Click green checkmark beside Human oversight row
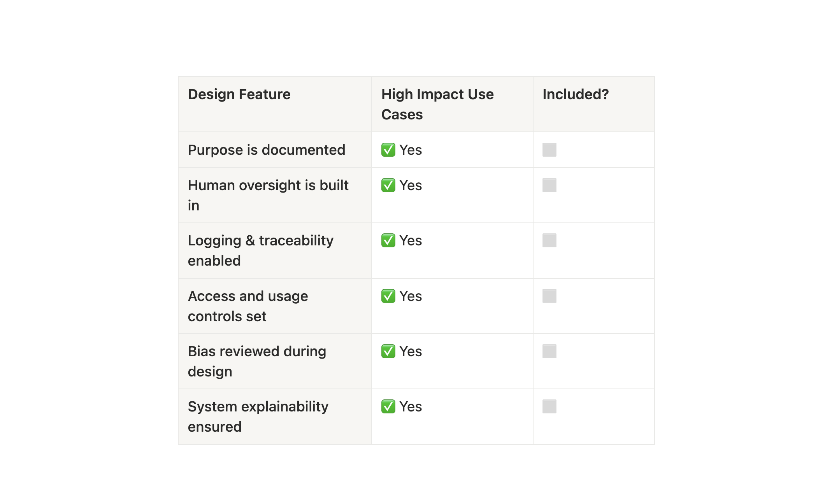Viewport: 825px width, 504px height. (x=388, y=185)
